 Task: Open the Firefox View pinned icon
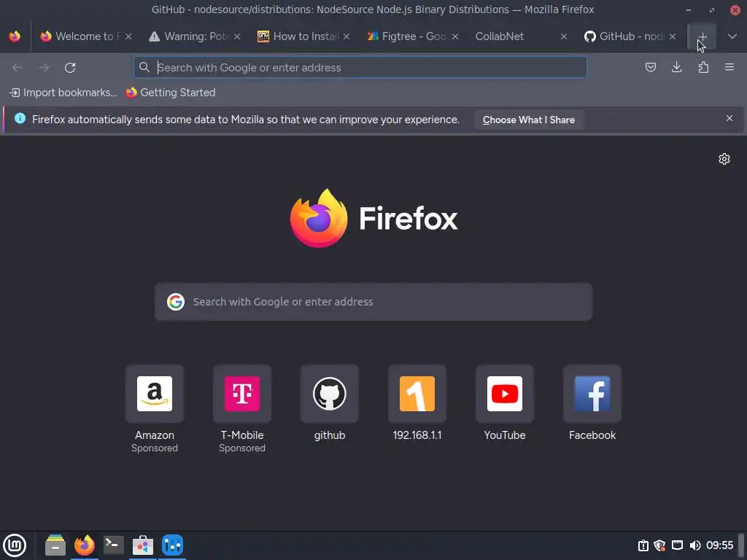pos(15,36)
